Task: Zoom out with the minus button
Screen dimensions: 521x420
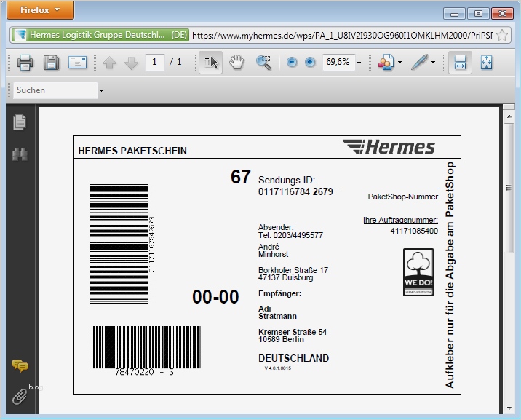Action: pyautogui.click(x=292, y=62)
